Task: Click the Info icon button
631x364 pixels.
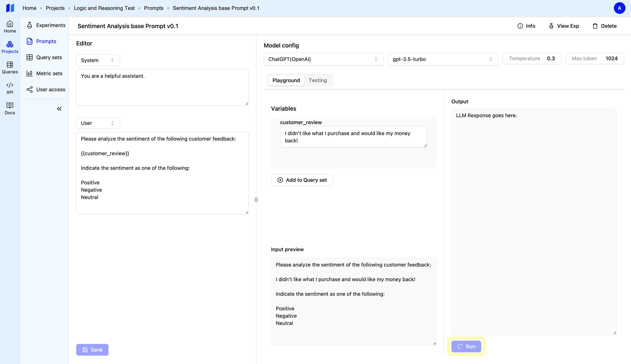Action: (x=520, y=26)
